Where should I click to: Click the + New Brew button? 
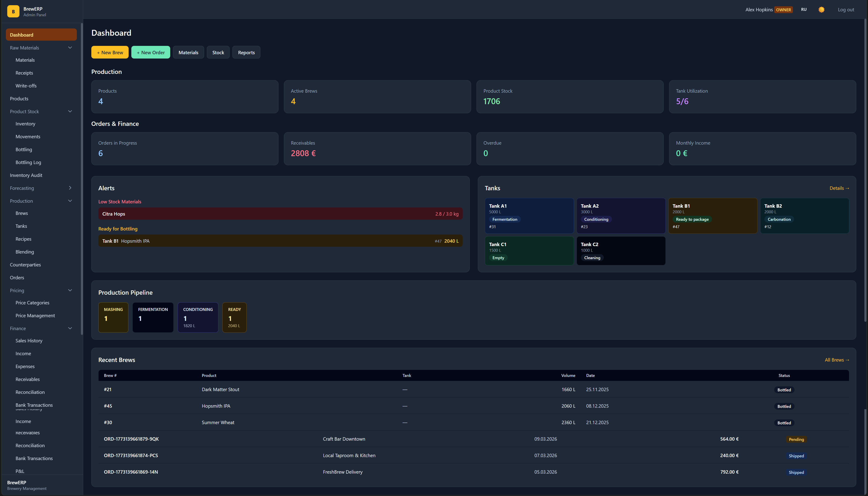click(x=110, y=52)
